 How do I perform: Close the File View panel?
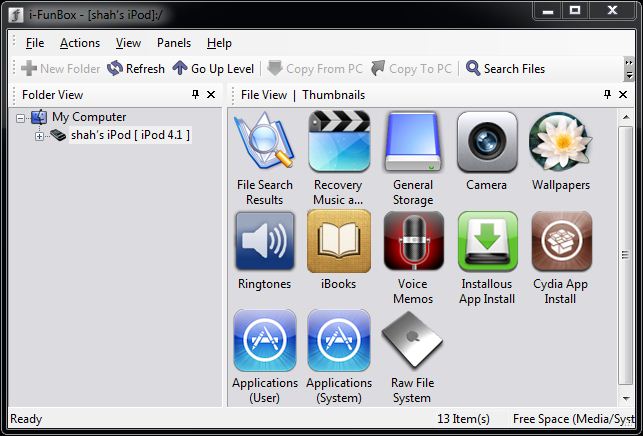tap(623, 95)
